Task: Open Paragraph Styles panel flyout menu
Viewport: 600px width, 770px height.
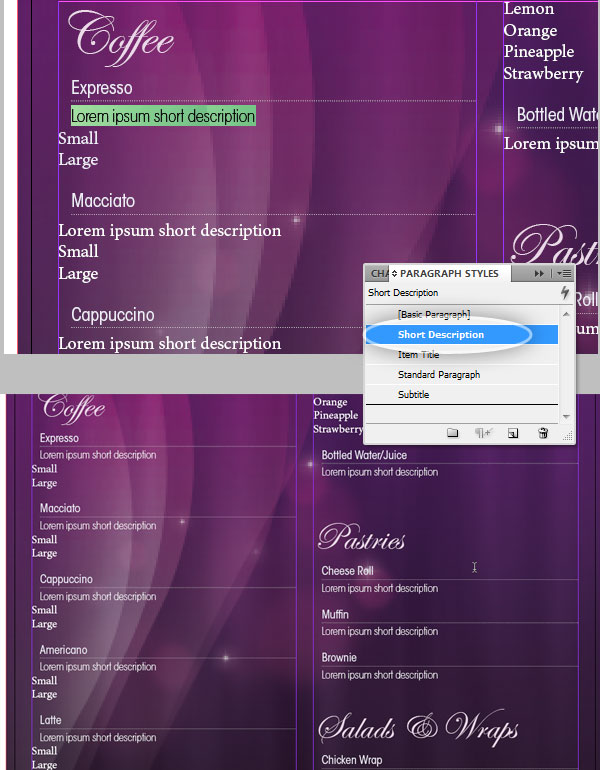Action: 564,274
